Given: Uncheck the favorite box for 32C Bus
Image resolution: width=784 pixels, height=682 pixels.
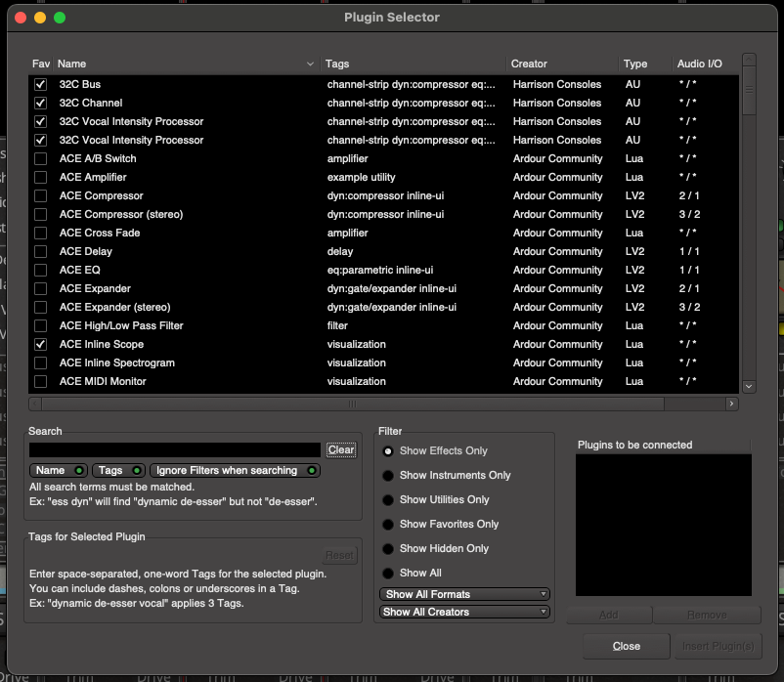Looking at the screenshot, I should 40,84.
